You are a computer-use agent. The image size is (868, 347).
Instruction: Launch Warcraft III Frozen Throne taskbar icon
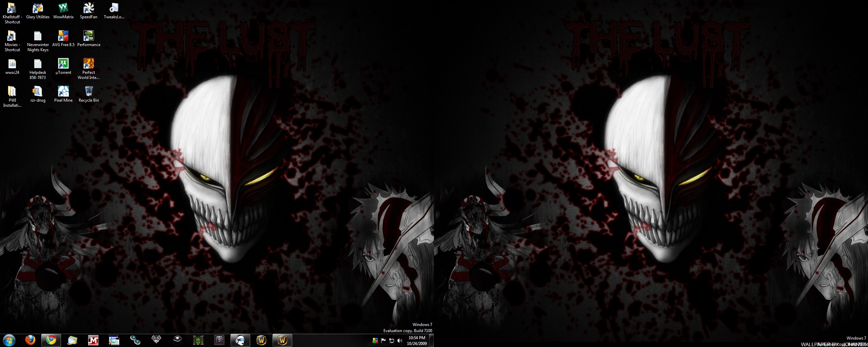coord(219,340)
